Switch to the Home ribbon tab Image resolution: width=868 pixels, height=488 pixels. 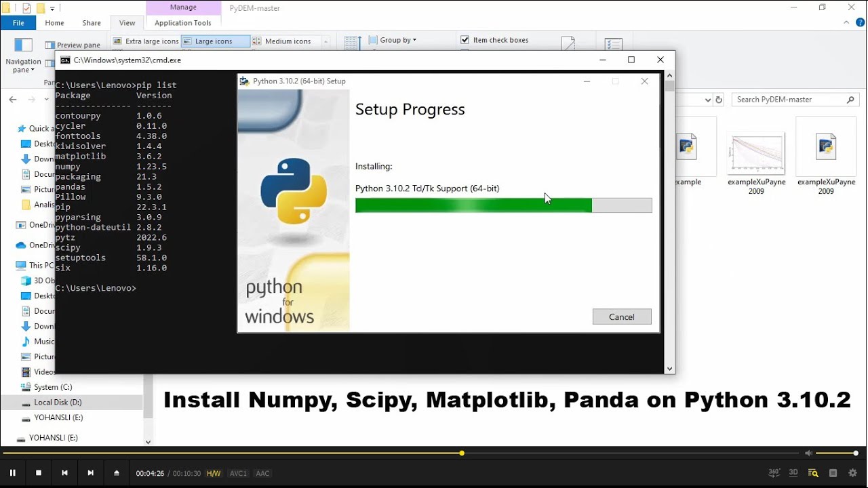coord(54,22)
